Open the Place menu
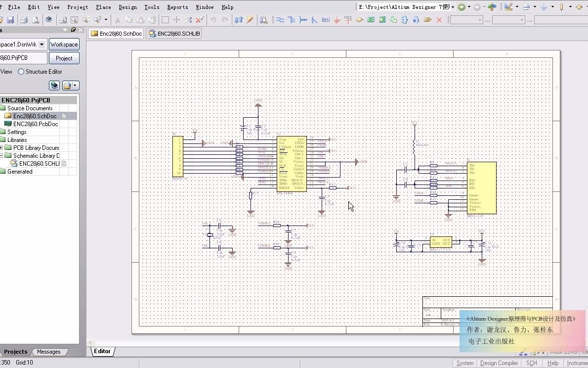This screenshot has width=588, height=368. [103, 7]
